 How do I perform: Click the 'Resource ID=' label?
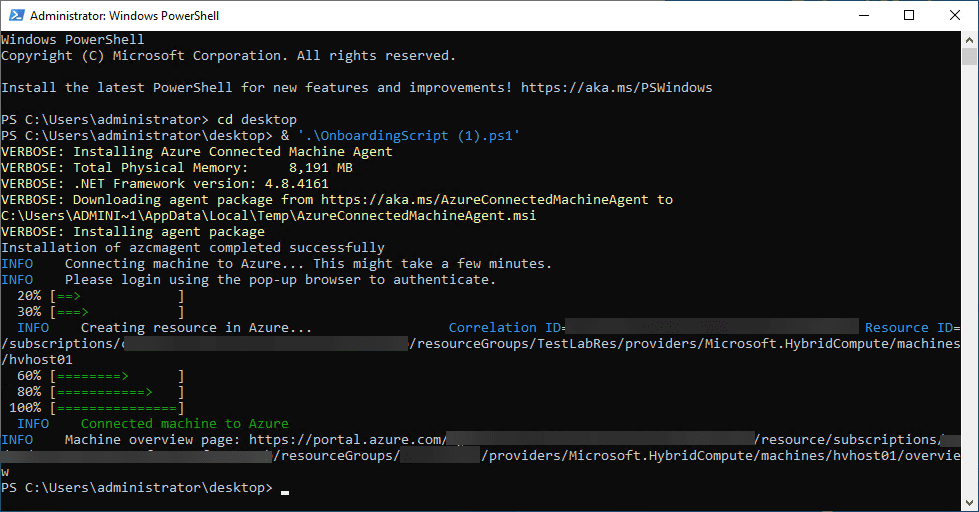912,327
